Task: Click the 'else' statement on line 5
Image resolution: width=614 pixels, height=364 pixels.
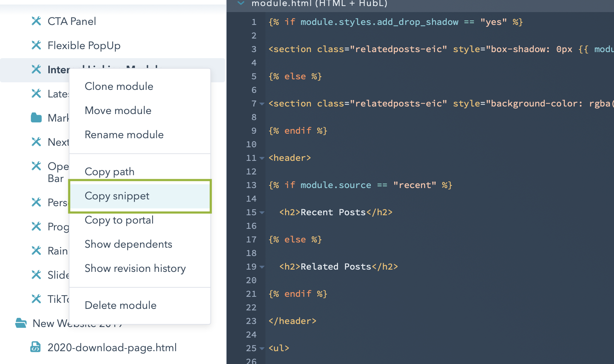Action: tap(295, 77)
